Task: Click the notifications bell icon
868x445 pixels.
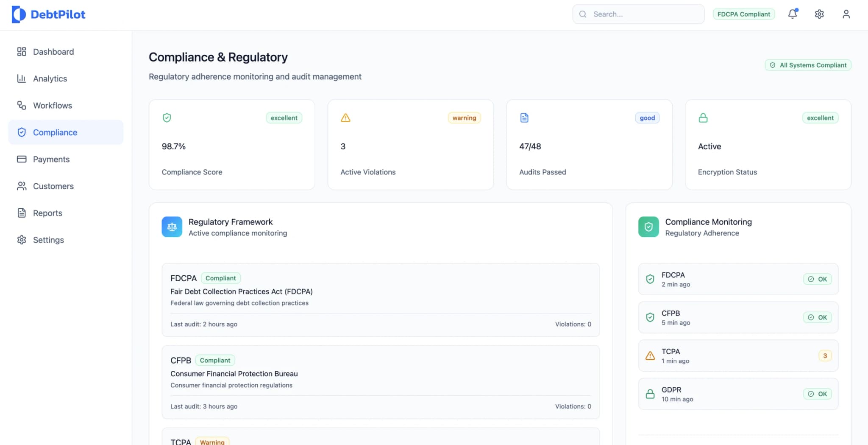Action: (x=793, y=14)
